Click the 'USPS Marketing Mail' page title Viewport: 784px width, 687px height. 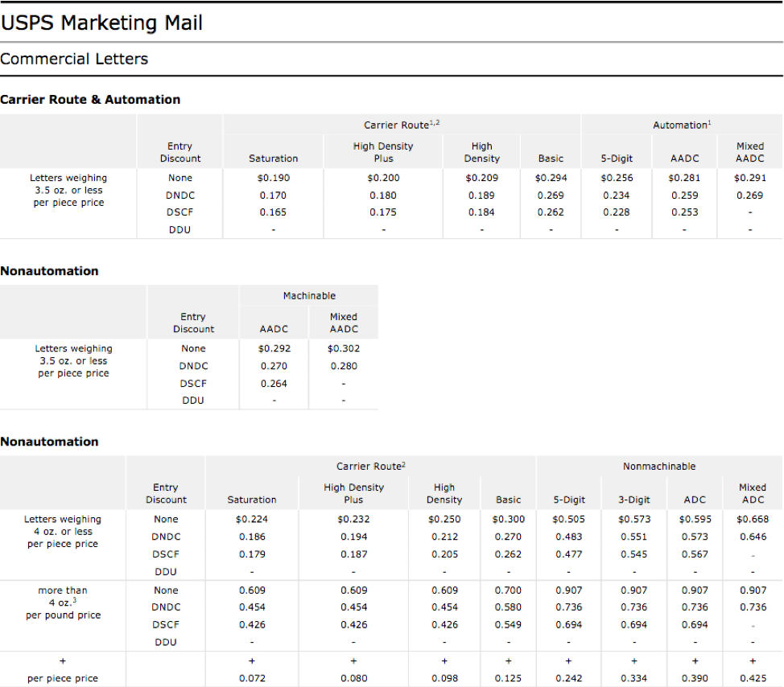pyautogui.click(x=101, y=23)
